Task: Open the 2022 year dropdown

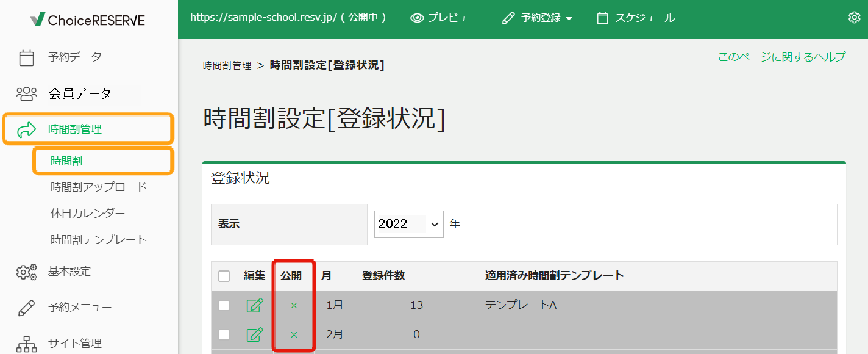Action: 409,223
